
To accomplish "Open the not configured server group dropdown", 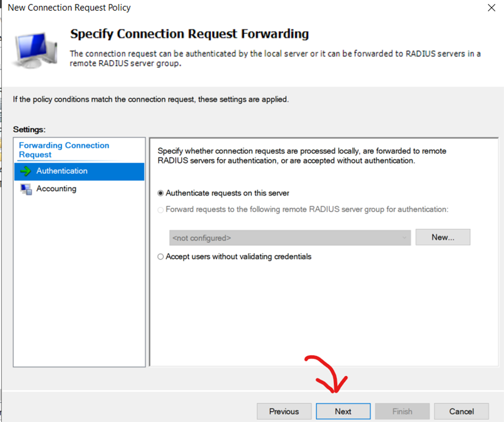I will tap(290, 238).
